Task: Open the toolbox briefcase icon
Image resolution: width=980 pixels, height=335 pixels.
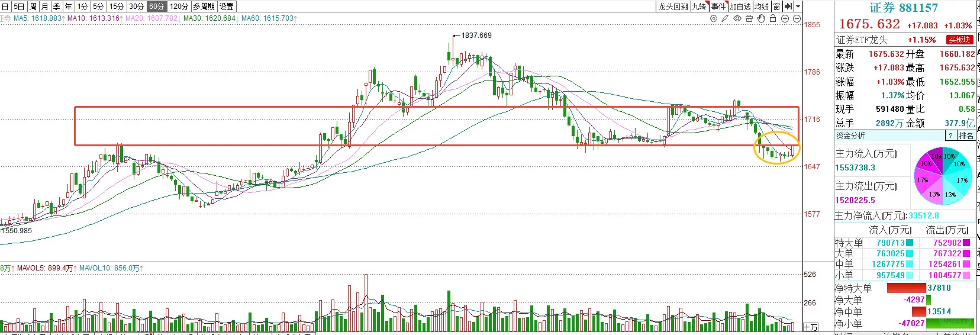Action: pos(749,18)
